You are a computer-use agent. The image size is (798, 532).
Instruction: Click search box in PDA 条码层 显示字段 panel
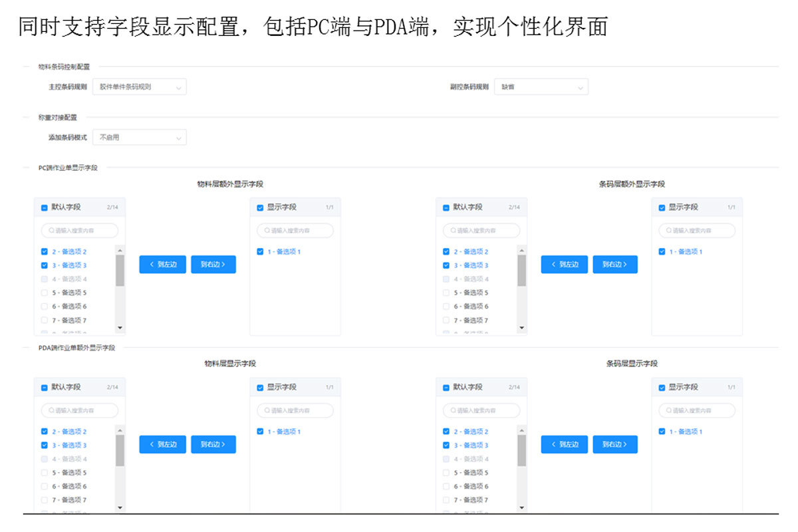tap(697, 411)
